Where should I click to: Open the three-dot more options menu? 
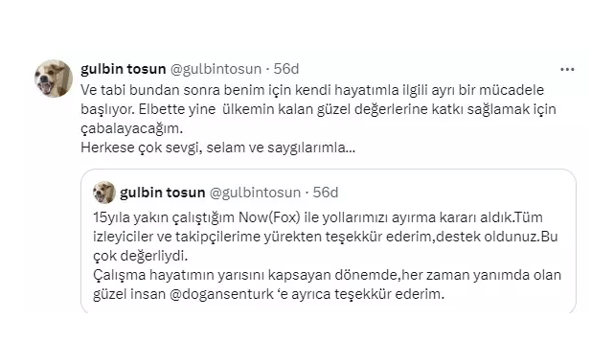coord(567,70)
